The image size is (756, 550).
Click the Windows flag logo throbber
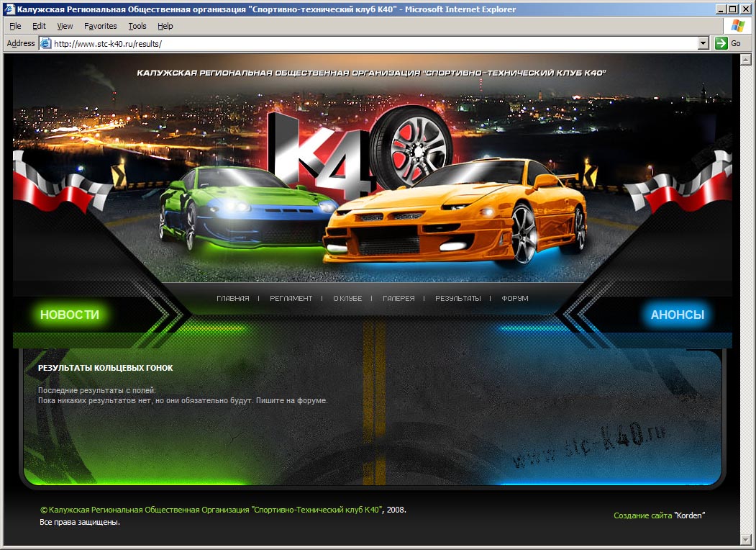[738, 26]
